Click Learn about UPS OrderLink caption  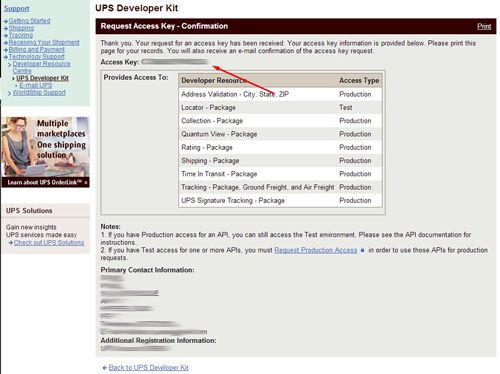click(47, 182)
